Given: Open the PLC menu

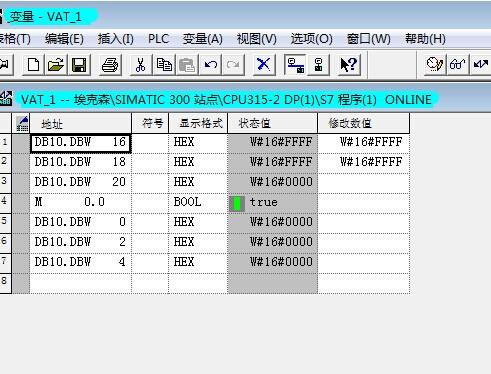Looking at the screenshot, I should (x=158, y=39).
